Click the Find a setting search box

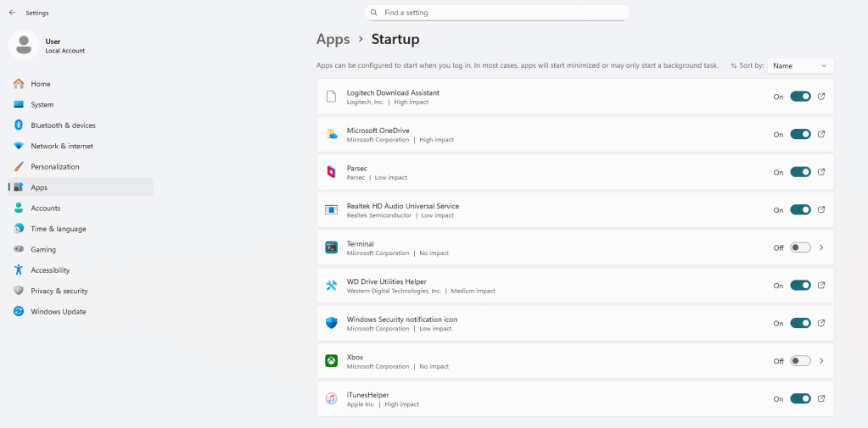click(x=496, y=12)
